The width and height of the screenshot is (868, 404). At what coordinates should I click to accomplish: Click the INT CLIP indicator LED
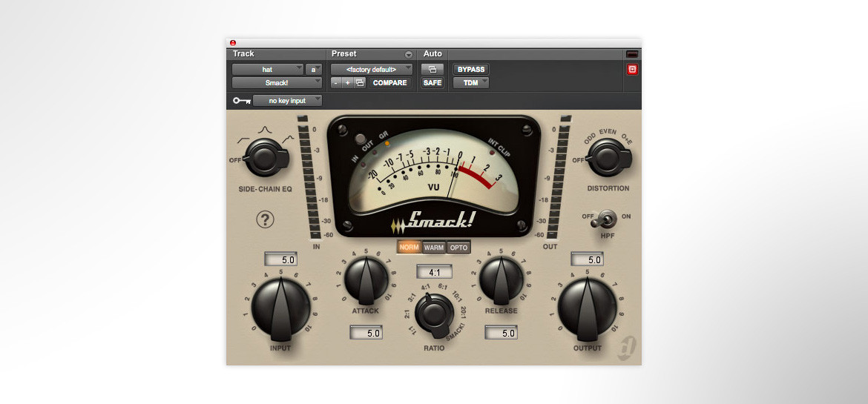pos(491,152)
